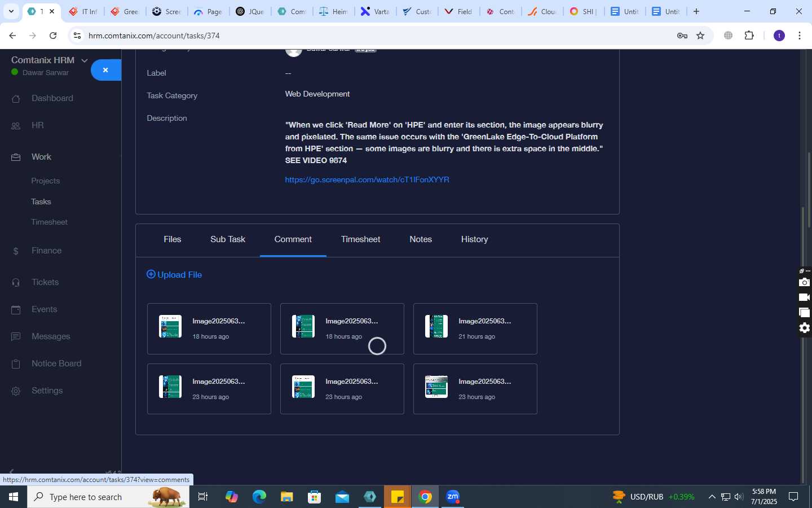Screen dimensions: 812x508
Task: Open the notification center icon
Action: click(793, 497)
